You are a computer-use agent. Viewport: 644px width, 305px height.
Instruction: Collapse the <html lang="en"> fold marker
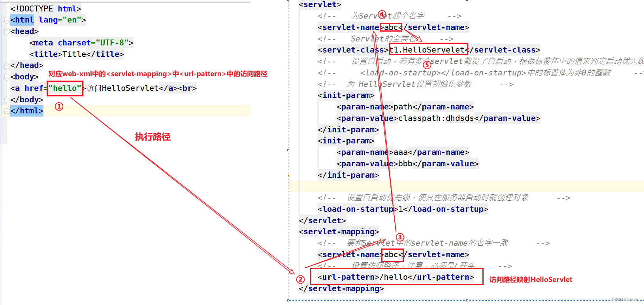(6, 20)
